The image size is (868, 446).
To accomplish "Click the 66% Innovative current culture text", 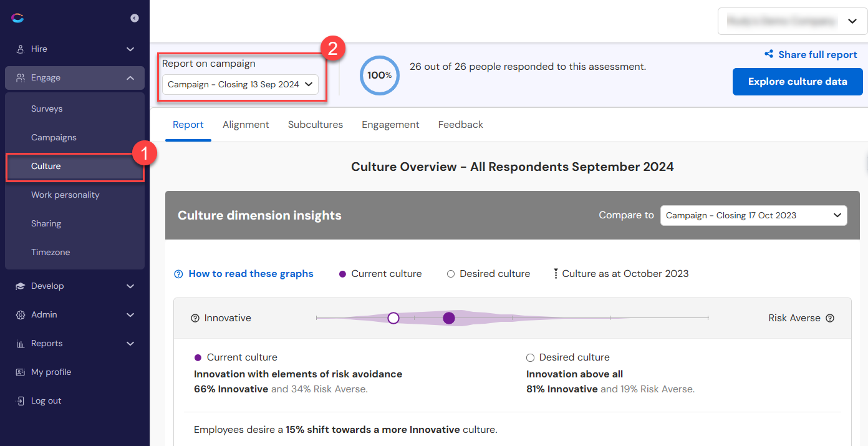I will point(231,389).
